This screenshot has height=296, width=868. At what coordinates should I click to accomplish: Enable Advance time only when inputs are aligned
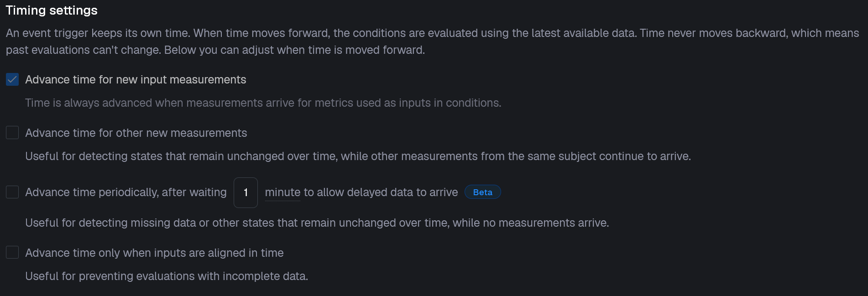coord(12,252)
